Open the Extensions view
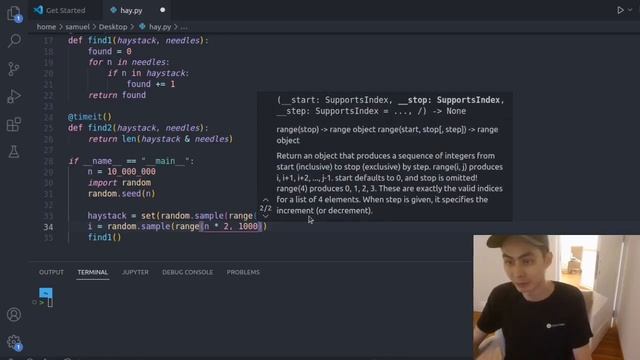640x360 pixels. pos(14,124)
